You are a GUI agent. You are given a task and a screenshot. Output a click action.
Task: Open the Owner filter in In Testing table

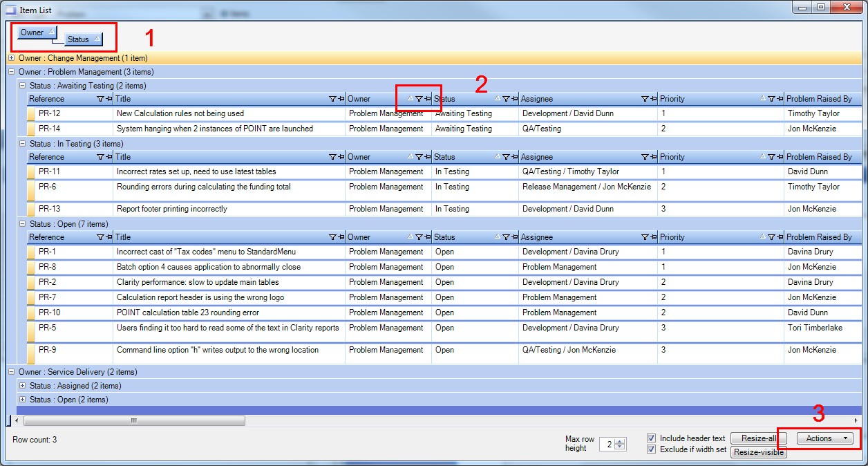click(x=419, y=158)
